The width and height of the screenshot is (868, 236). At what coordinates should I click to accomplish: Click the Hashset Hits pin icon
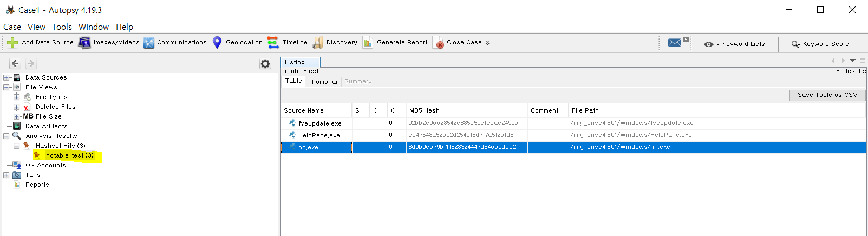coord(27,146)
